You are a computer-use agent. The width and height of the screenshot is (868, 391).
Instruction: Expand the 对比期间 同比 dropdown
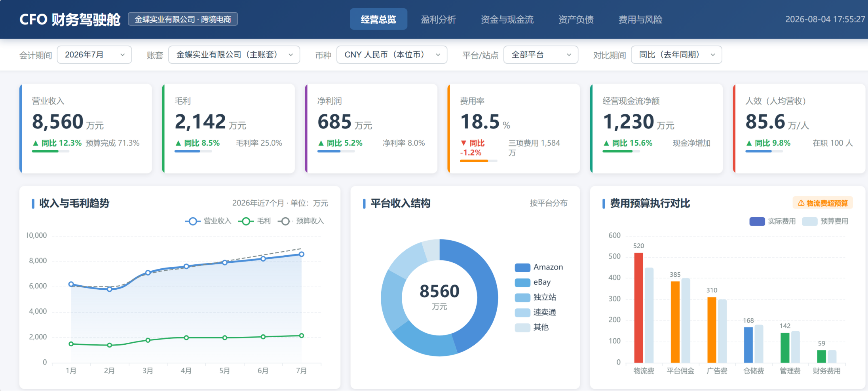click(x=676, y=55)
